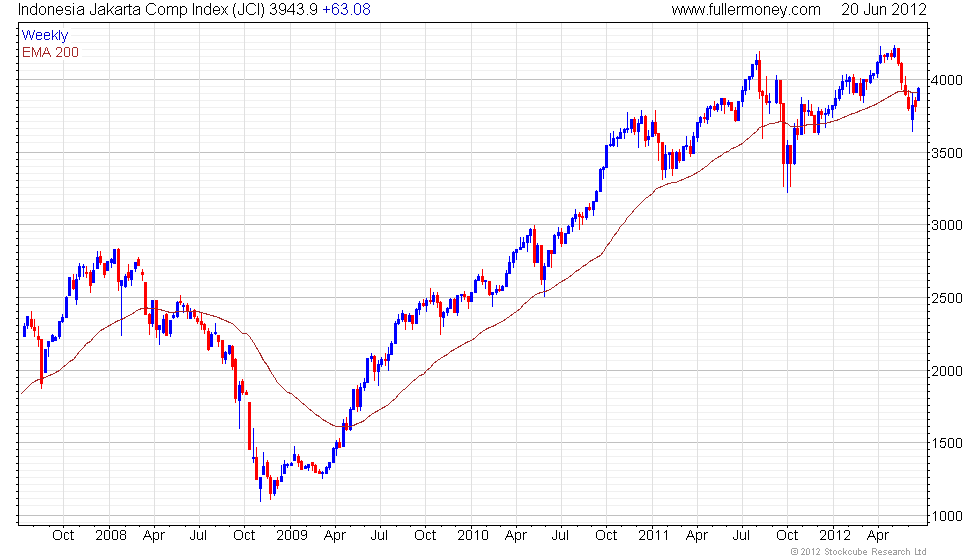The width and height of the screenshot is (980, 560).
Task: Select the 'Weekly' legend label
Action: tap(45, 36)
